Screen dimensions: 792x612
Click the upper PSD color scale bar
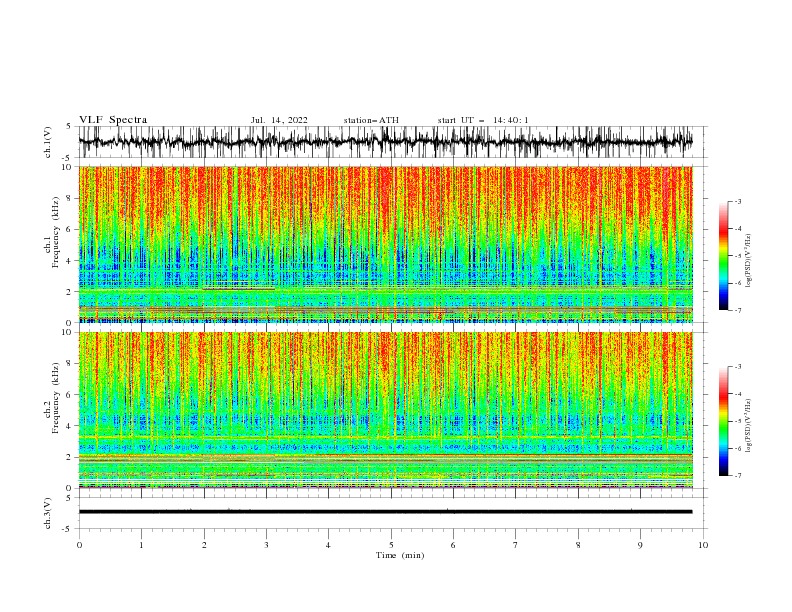pos(723,256)
